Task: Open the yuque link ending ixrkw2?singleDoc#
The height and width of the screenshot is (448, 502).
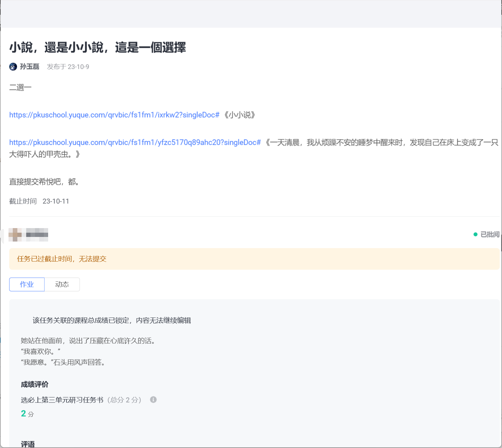Action: [114, 115]
